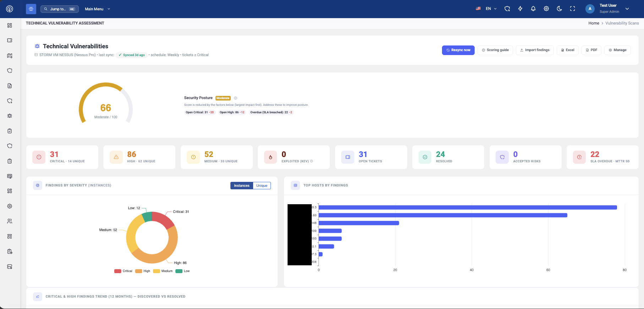Click the lightning bolt quick actions icon
The width and height of the screenshot is (644, 309).
[x=520, y=9]
